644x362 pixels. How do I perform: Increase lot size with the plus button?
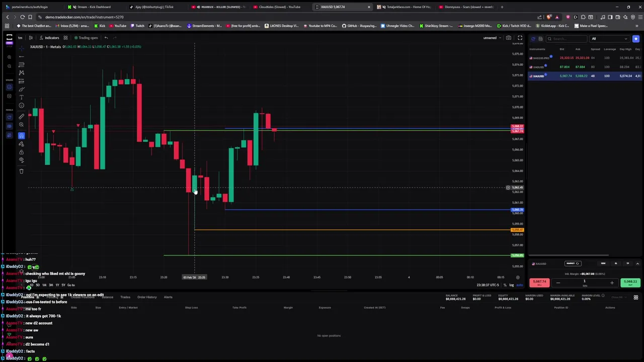point(612,283)
